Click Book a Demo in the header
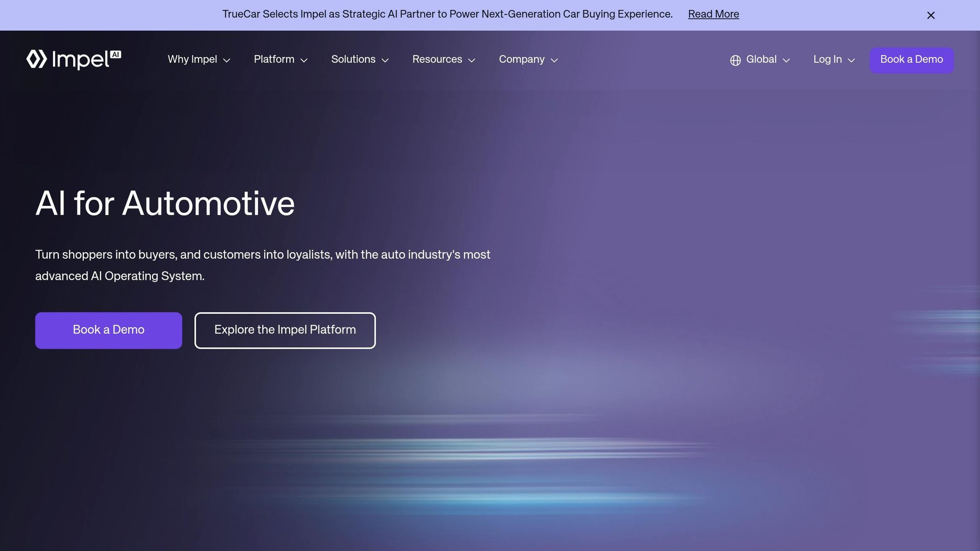The image size is (980, 551). coord(912,60)
